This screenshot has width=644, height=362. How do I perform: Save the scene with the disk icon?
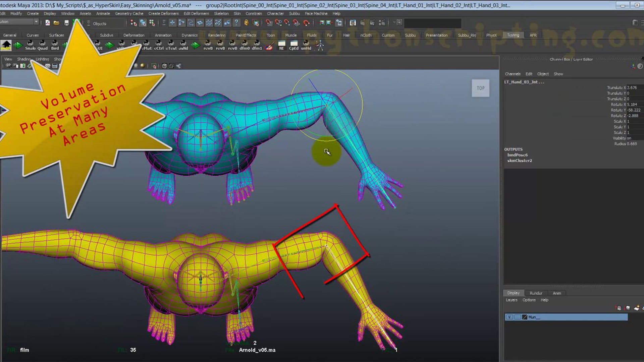click(66, 23)
